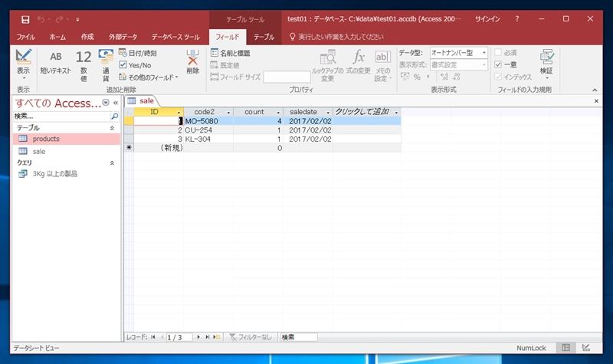
Task: Close the sale table tab with ×
Action: coord(596,101)
